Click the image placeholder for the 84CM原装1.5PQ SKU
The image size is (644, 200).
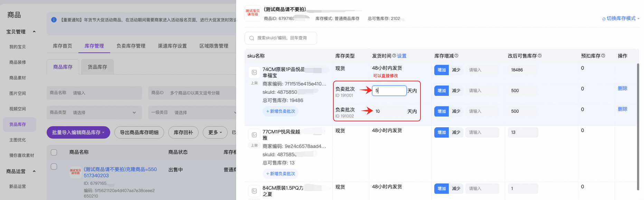[x=254, y=191]
